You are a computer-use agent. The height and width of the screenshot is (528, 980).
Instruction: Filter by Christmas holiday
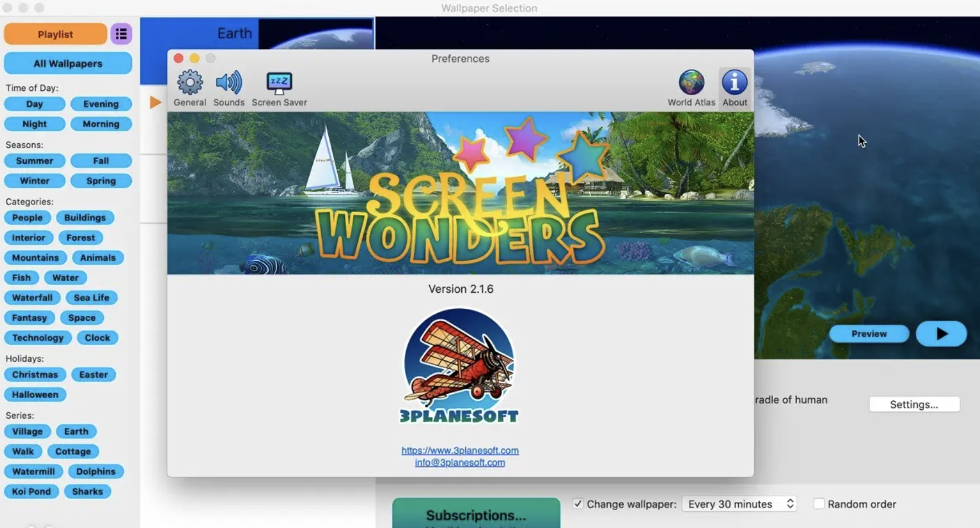(x=35, y=375)
